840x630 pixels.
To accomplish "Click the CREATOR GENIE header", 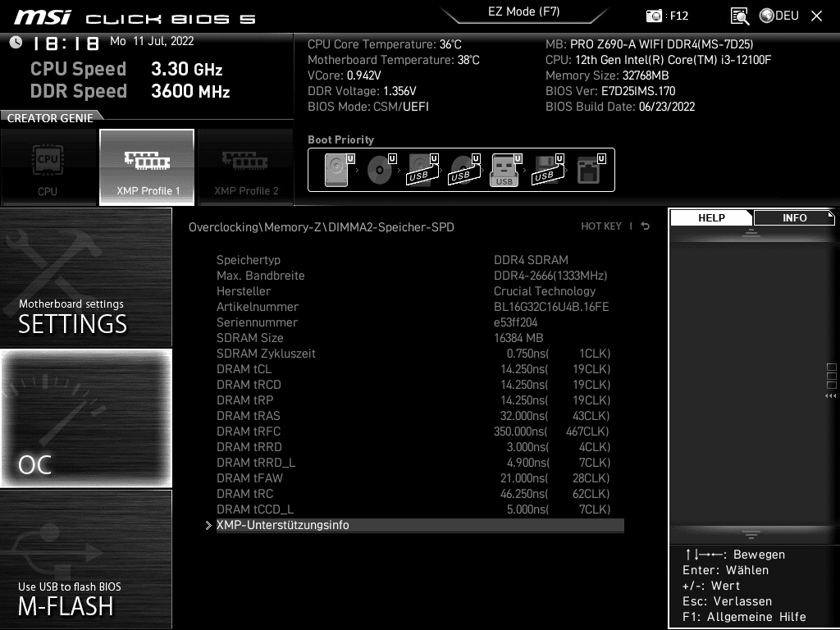I will 50,118.
